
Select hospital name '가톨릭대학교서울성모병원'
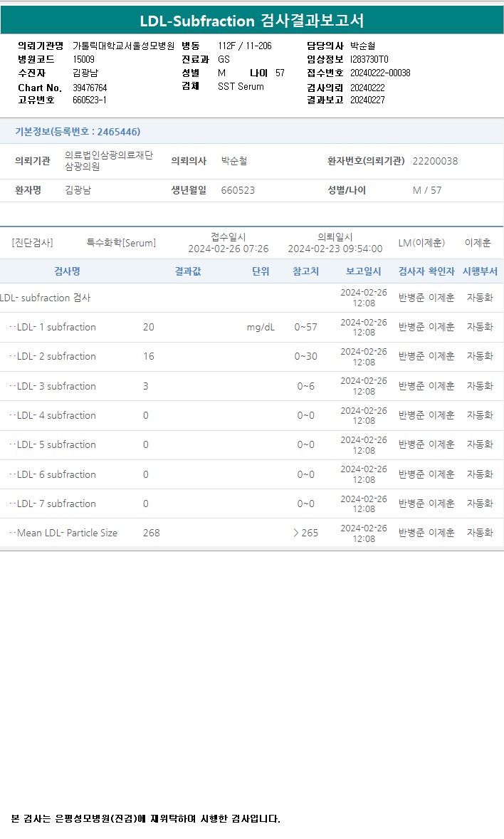[124, 46]
